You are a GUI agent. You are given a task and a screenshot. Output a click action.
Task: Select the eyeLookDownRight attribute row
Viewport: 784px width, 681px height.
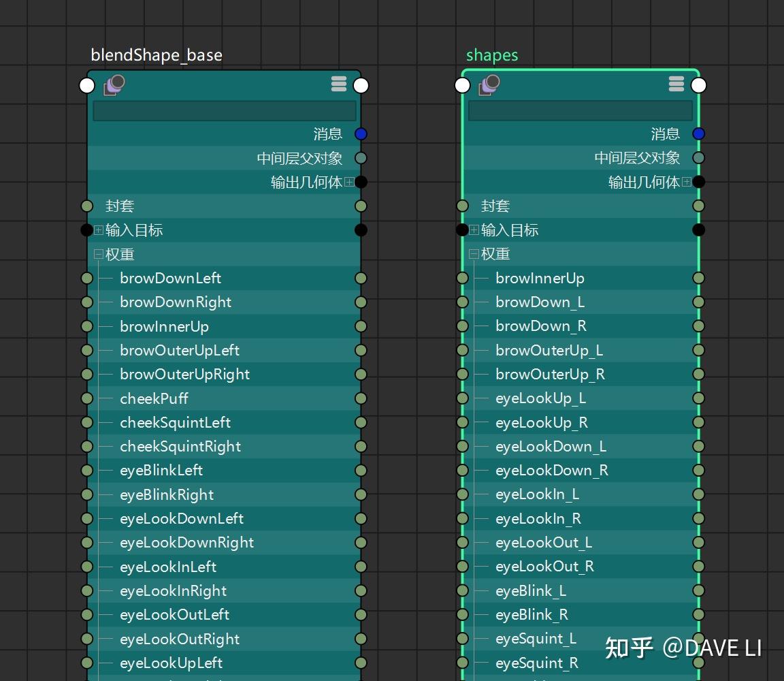[x=224, y=542]
